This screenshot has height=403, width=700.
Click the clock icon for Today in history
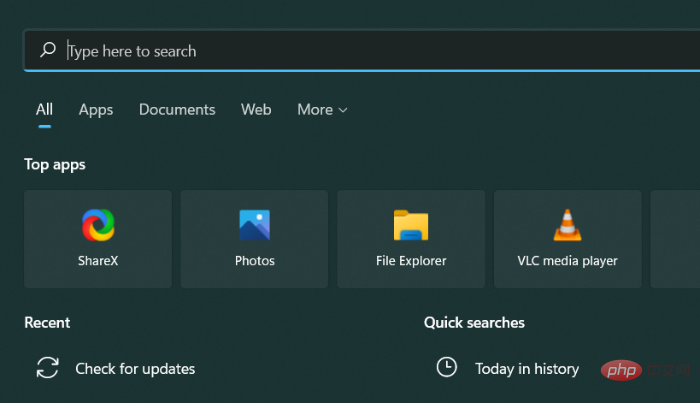(446, 367)
